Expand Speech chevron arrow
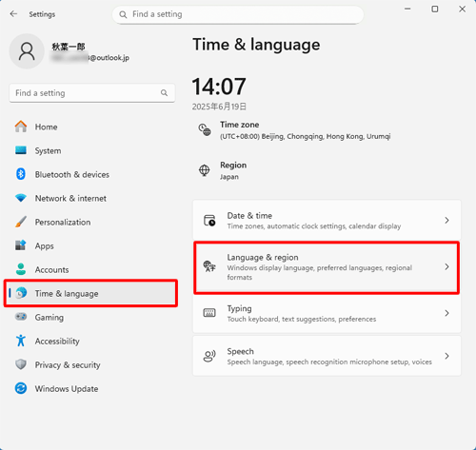Screen dimensions: 476x450 (446, 356)
